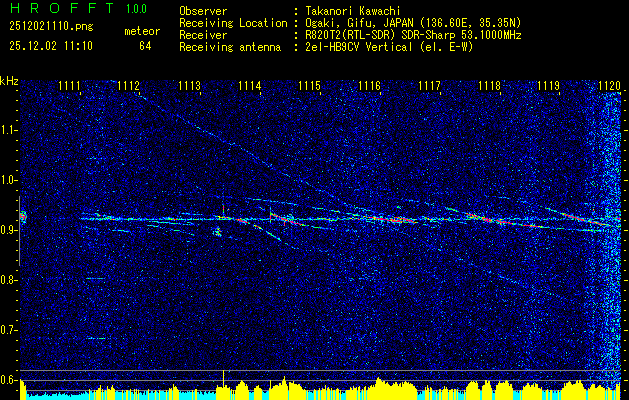
Task: Click the 1117 time axis marker
Action: 429,86
